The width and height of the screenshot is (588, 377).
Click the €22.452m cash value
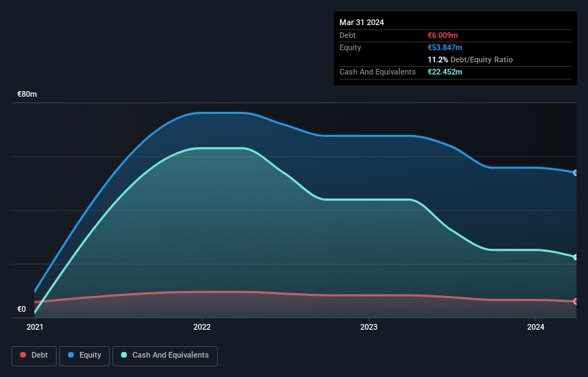[x=445, y=72]
